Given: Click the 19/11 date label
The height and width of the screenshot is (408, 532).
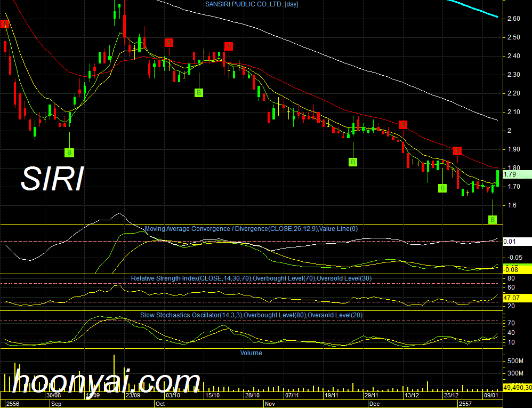Looking at the screenshot, I should click(x=332, y=395).
